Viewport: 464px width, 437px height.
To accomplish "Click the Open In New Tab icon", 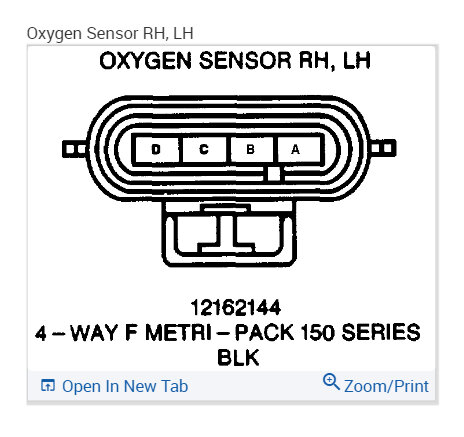I will 48,385.
